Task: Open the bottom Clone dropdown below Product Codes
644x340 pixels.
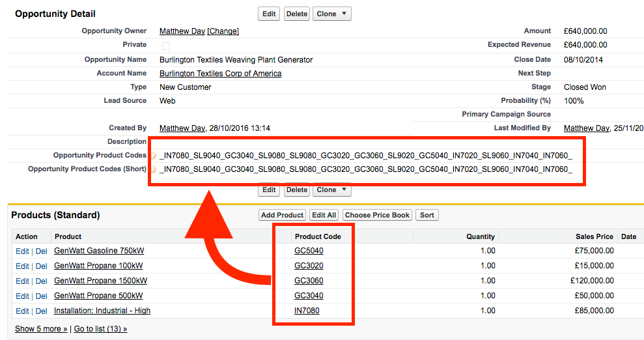Action: click(x=331, y=190)
